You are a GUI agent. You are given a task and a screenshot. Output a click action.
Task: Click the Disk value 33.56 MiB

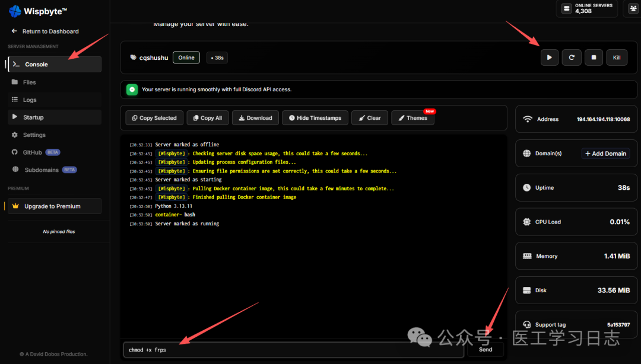point(614,290)
